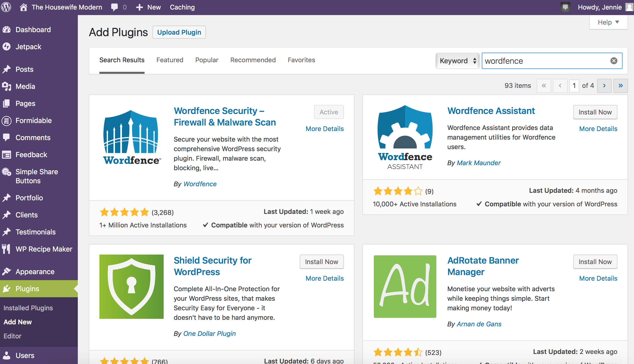
Task: Click the Feedback form icon in sidebar
Action: click(7, 155)
